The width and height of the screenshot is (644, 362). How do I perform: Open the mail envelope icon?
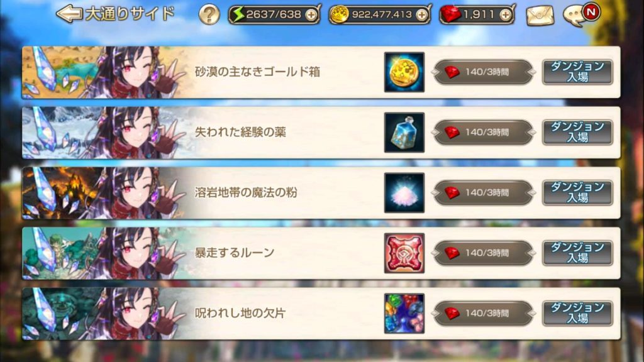pyautogui.click(x=540, y=15)
